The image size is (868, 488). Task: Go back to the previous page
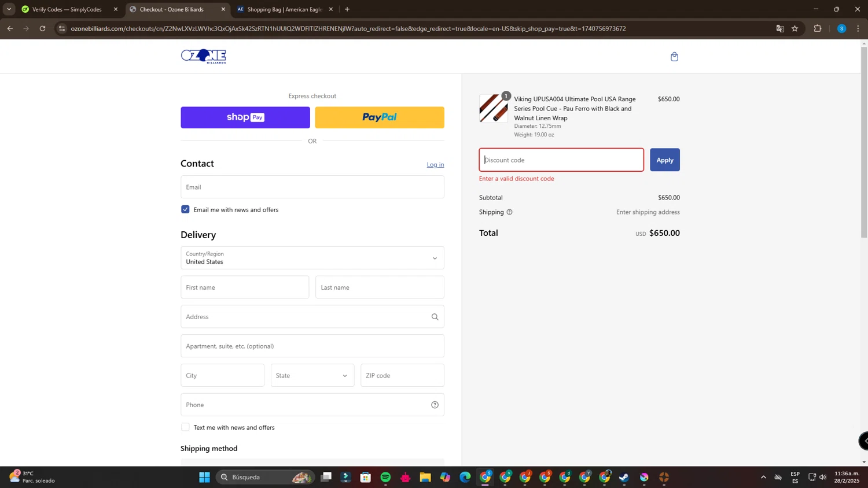pos(10,28)
